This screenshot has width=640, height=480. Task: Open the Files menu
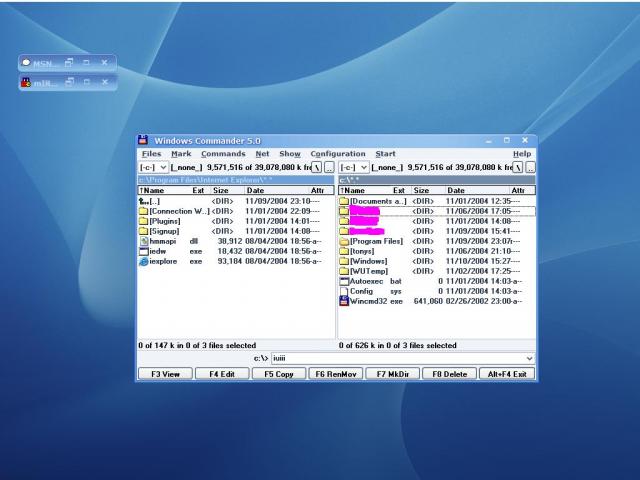(x=151, y=154)
